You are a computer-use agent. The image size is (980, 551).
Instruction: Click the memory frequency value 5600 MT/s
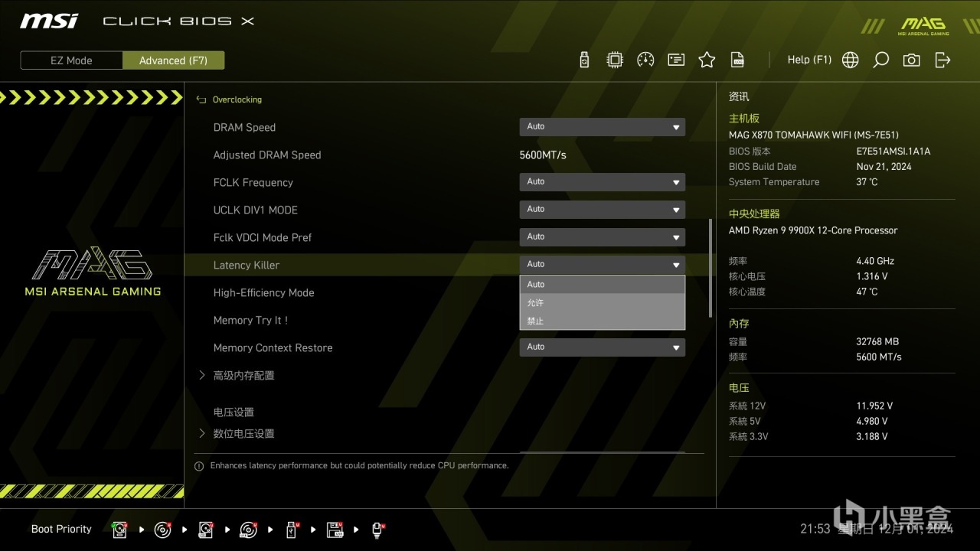pos(879,357)
